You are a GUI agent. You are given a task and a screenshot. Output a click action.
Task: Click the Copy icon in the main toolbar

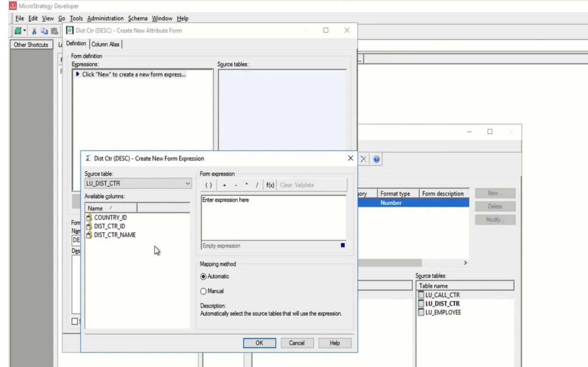coord(44,31)
